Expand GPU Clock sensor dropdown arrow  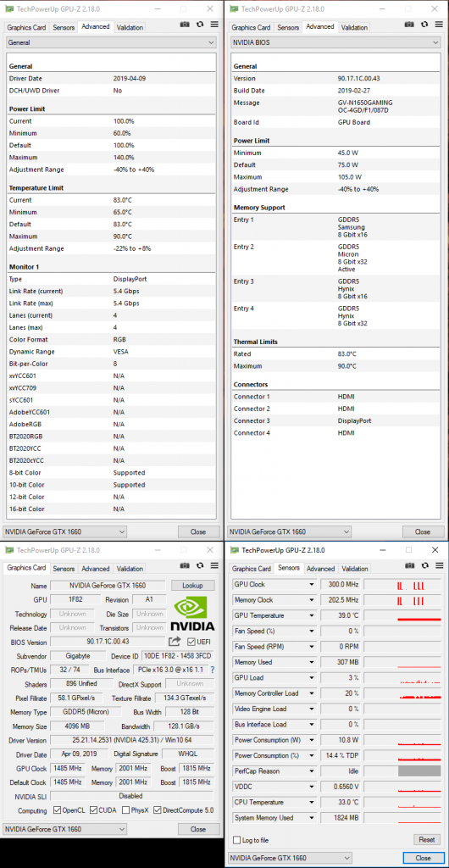[312, 585]
